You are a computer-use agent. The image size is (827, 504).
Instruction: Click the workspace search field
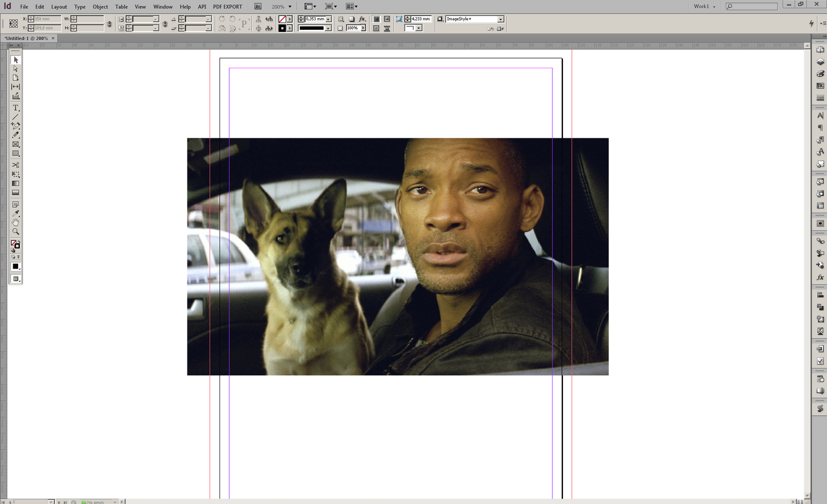coord(751,7)
